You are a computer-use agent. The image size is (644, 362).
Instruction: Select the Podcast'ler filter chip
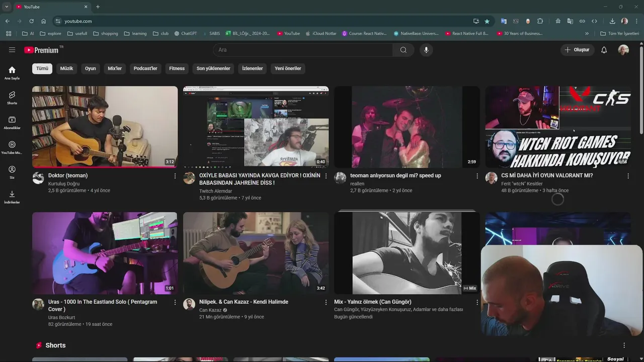click(145, 68)
